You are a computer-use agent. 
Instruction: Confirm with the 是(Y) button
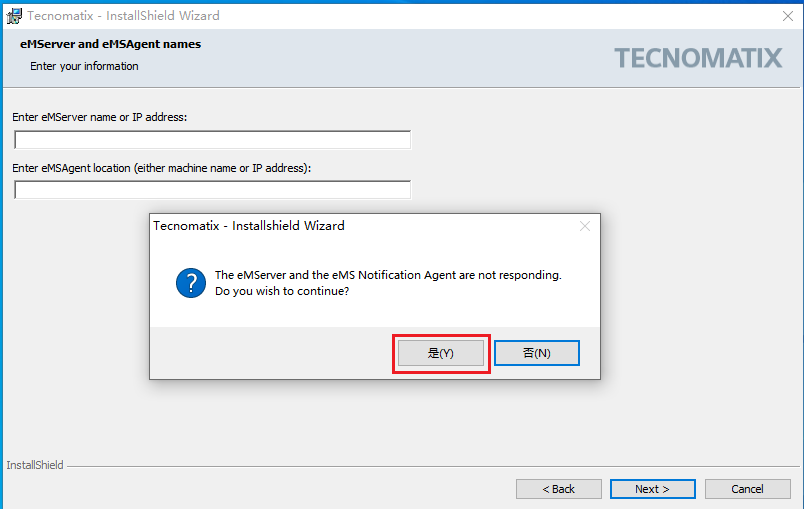[441, 353]
